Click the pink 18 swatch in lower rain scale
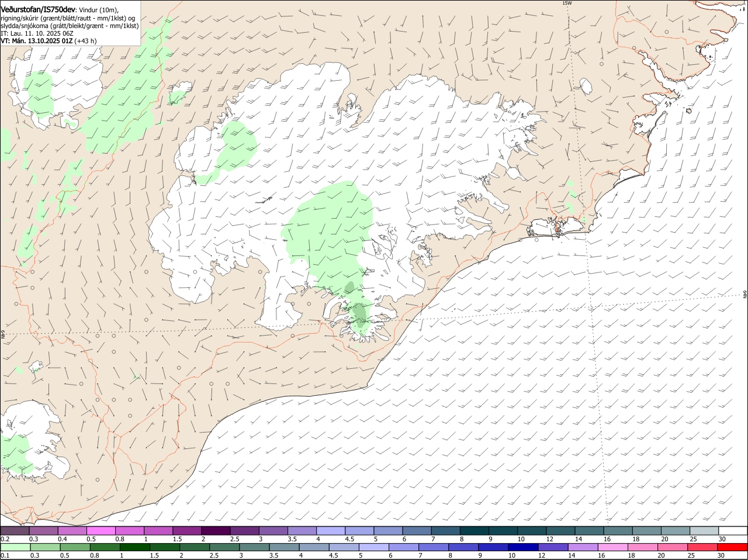Viewport: 748px width, 560px height. pos(643,547)
